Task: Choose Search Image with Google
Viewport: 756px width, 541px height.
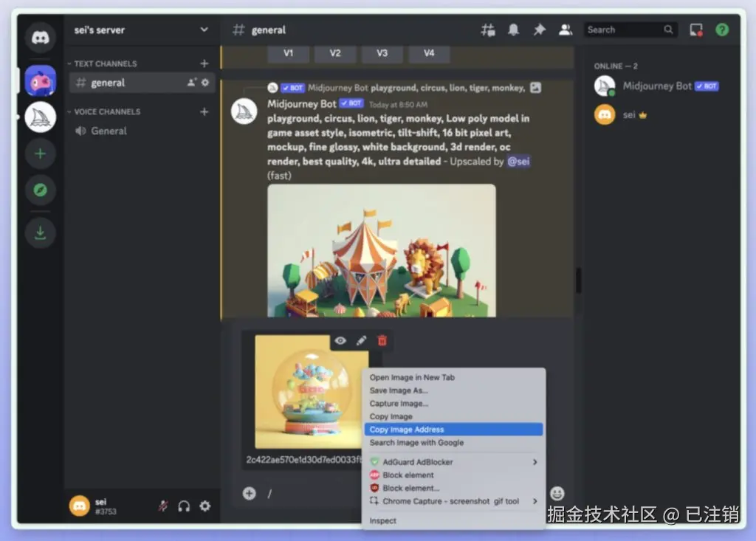Action: 454,443
